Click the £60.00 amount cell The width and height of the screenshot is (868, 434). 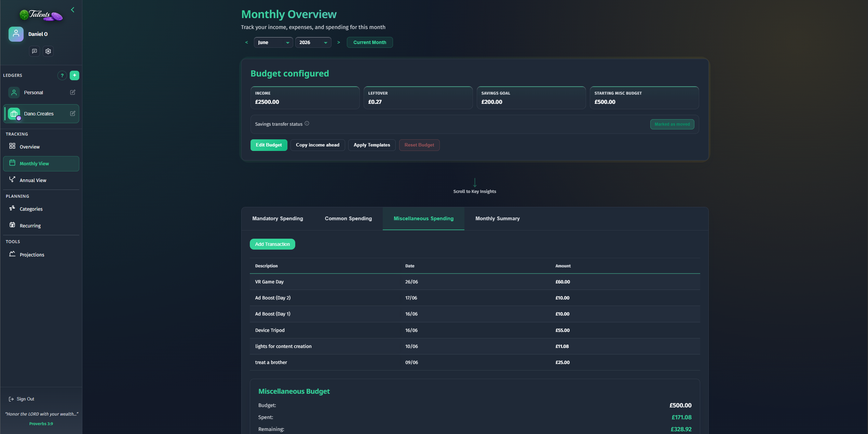coord(562,282)
